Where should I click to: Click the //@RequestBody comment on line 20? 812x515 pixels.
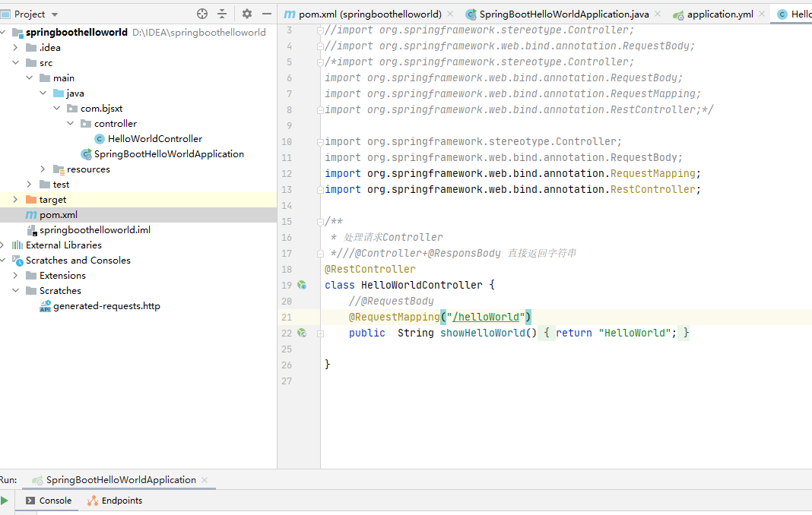click(391, 302)
